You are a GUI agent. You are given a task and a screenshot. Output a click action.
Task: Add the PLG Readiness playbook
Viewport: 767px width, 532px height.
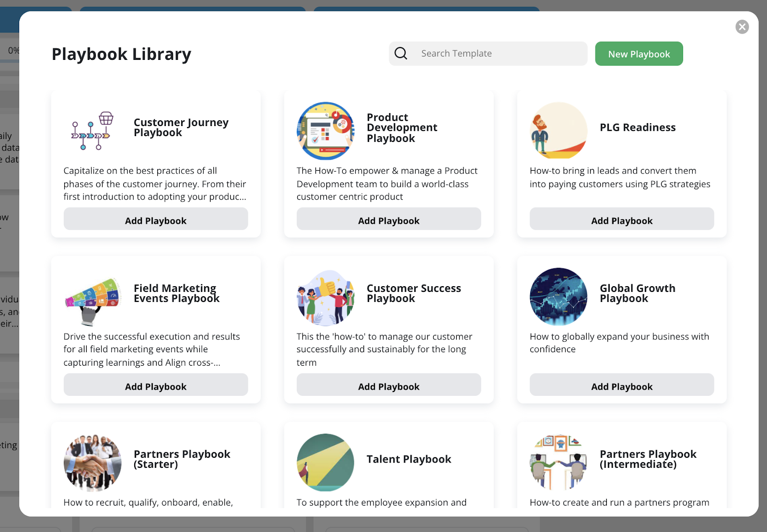click(x=621, y=220)
